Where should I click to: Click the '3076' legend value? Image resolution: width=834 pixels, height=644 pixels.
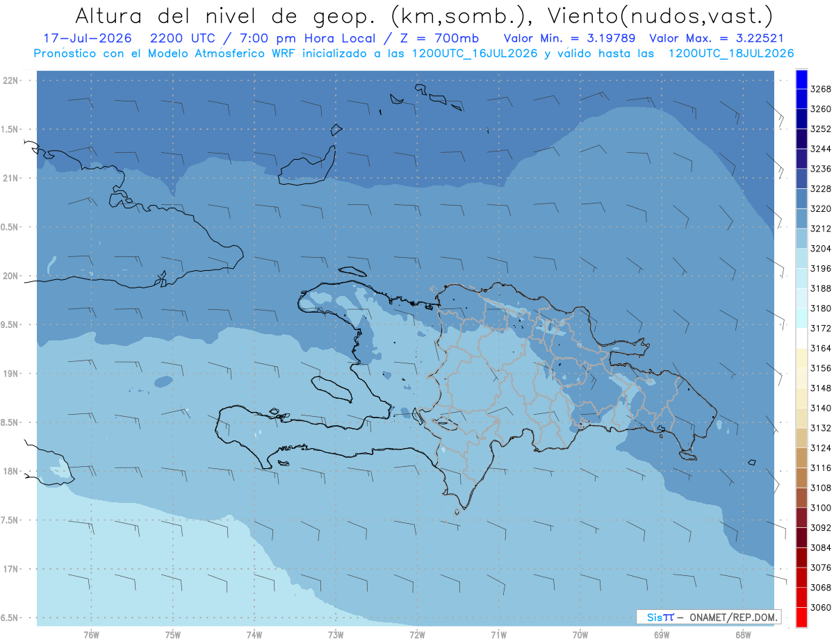821,568
